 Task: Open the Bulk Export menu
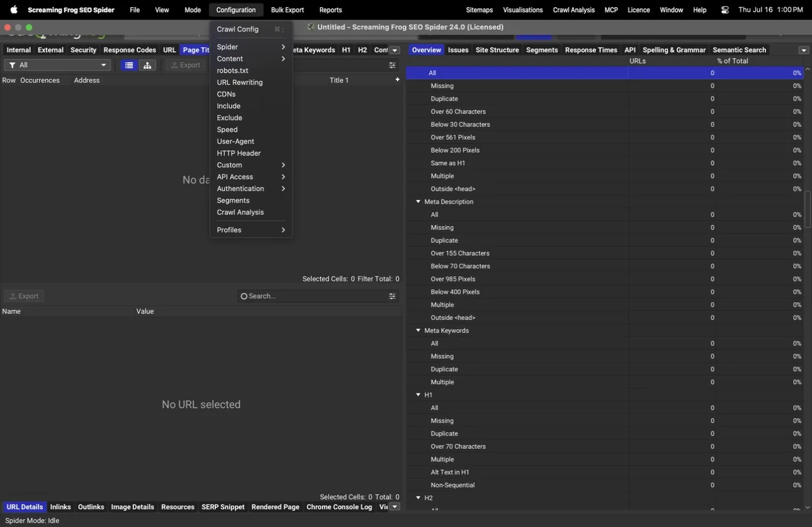point(287,10)
